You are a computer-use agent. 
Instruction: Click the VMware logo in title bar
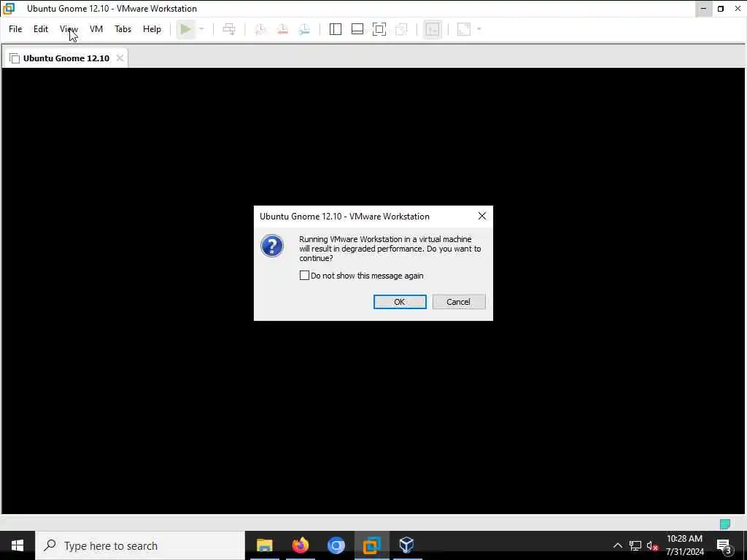click(x=9, y=9)
